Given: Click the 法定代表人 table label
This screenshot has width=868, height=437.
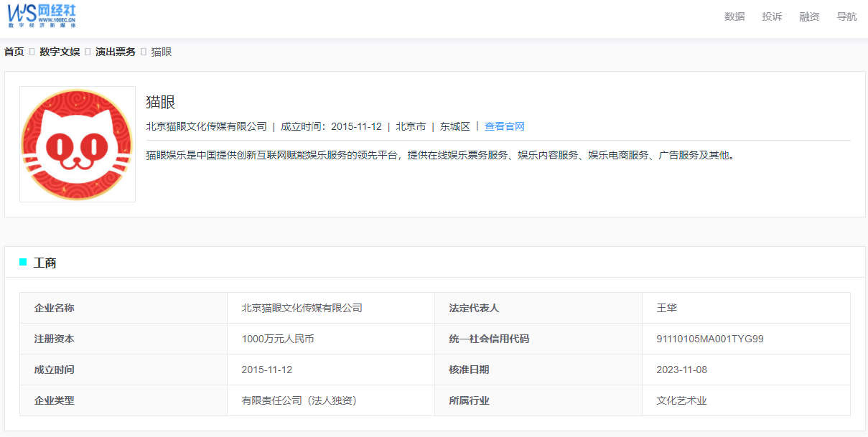Looking at the screenshot, I should [474, 308].
